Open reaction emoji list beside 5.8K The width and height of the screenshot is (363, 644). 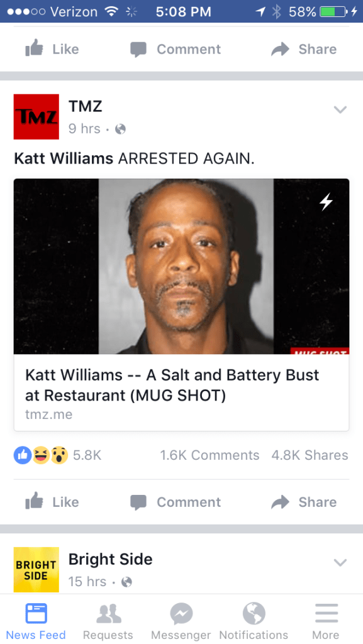click(41, 455)
